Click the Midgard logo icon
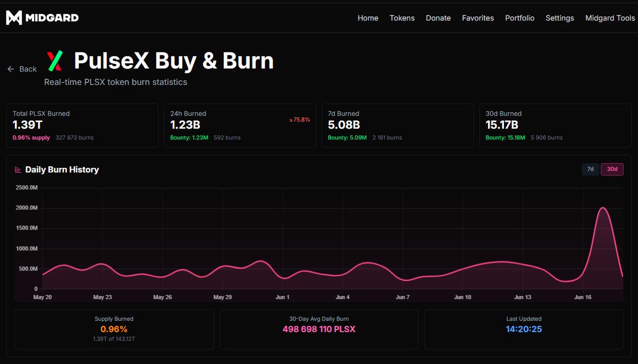The image size is (638, 364). point(14,18)
